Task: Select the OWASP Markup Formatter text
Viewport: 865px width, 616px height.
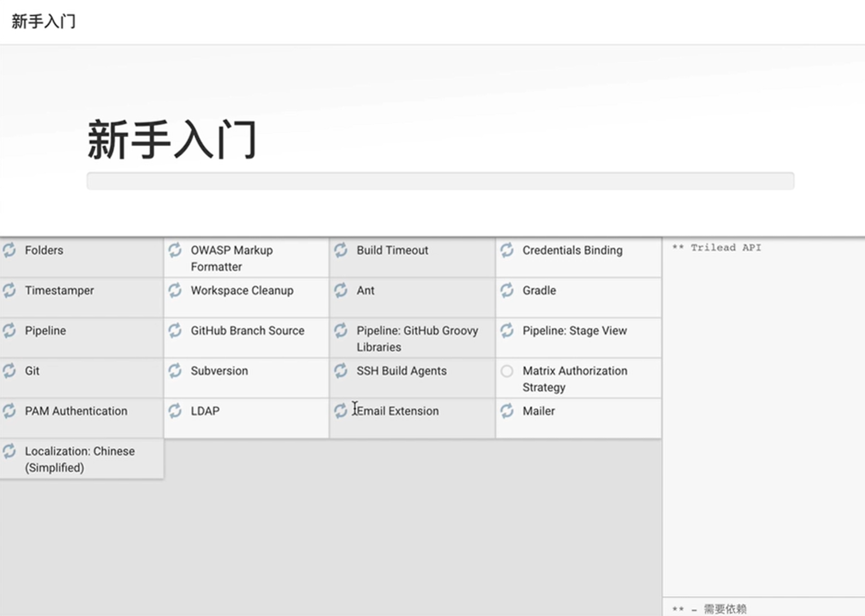Action: click(232, 258)
